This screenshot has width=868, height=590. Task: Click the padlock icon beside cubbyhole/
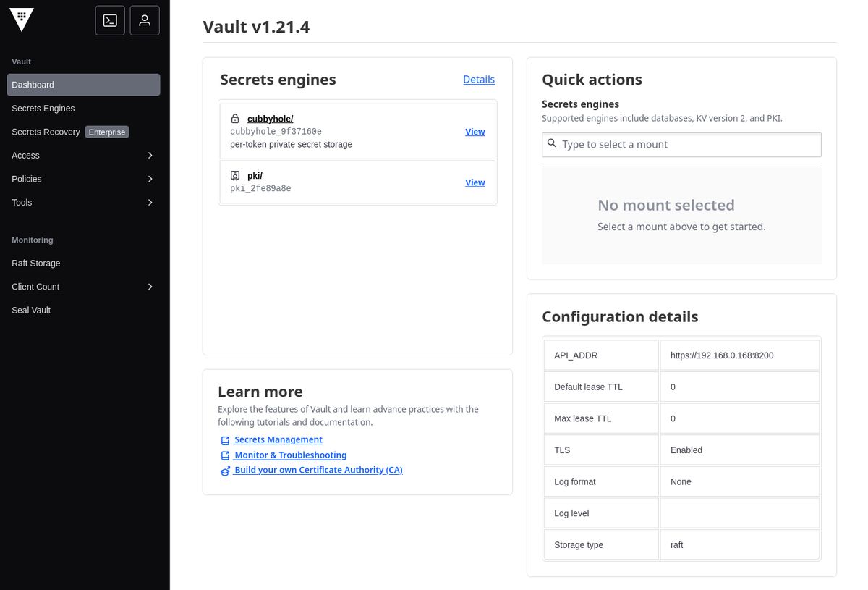point(234,118)
